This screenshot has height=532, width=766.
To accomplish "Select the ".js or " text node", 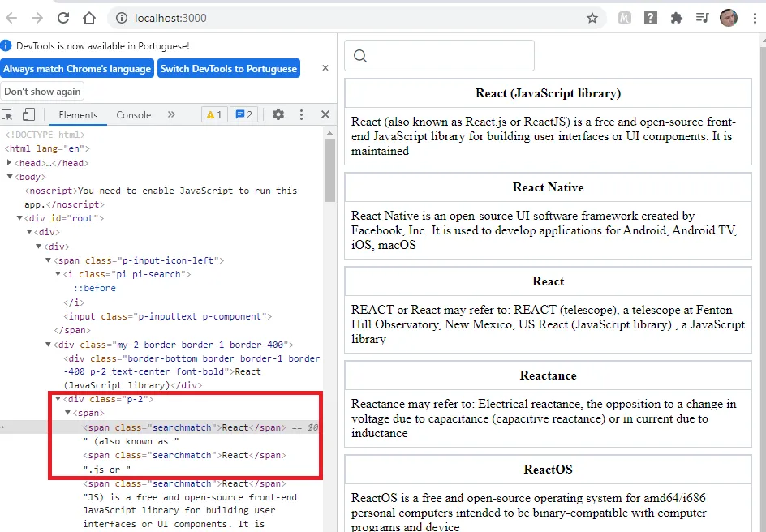I will [106, 470].
